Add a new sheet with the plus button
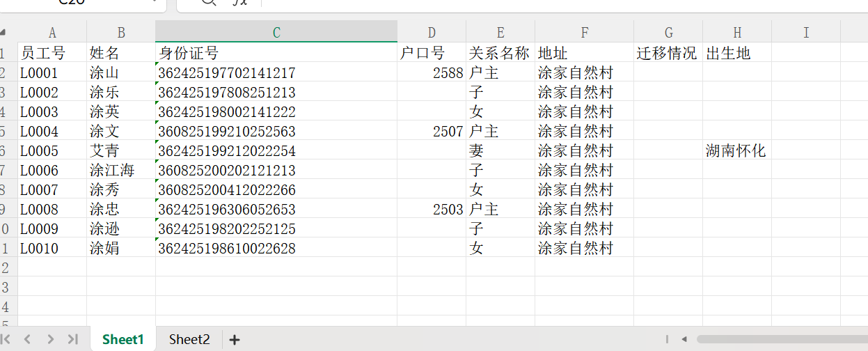Viewport: 868px width, 351px height. (x=235, y=340)
